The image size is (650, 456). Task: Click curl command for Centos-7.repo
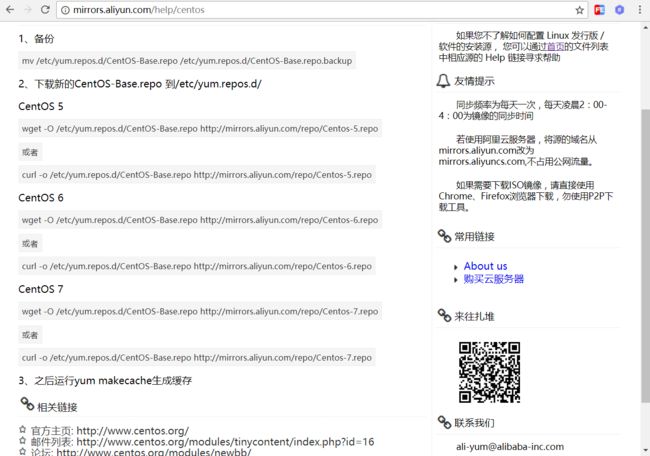[x=197, y=357]
